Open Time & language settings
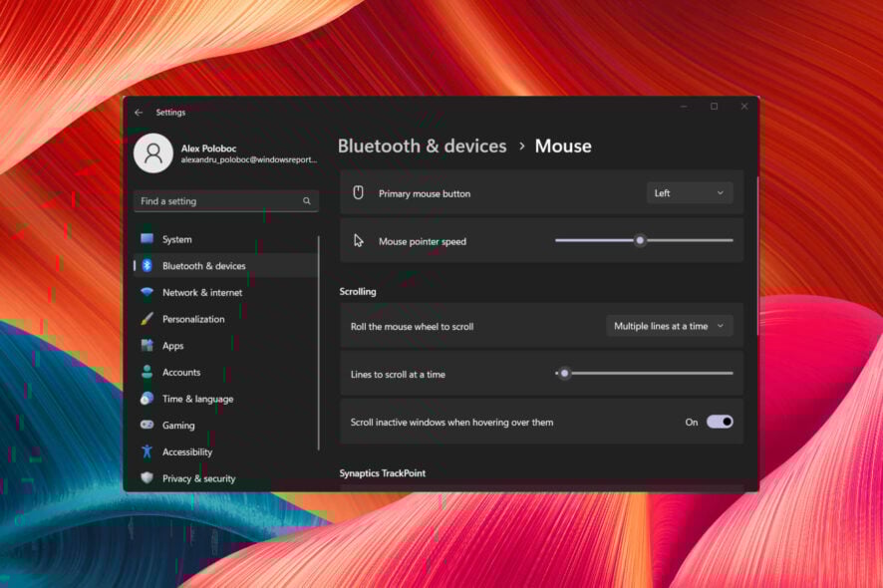Screen dimensions: 883x588 225,399
